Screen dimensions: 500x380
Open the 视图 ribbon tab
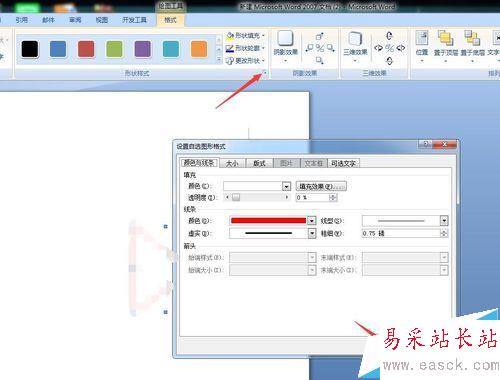(x=102, y=20)
